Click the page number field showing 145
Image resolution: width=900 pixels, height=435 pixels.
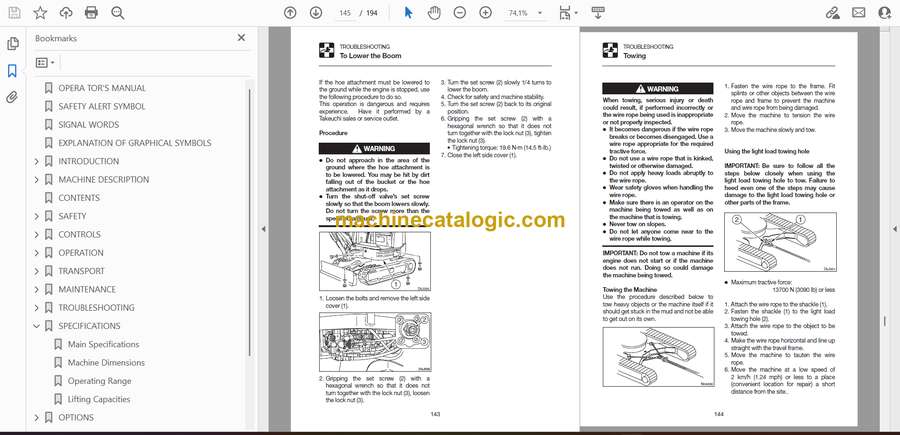click(345, 13)
